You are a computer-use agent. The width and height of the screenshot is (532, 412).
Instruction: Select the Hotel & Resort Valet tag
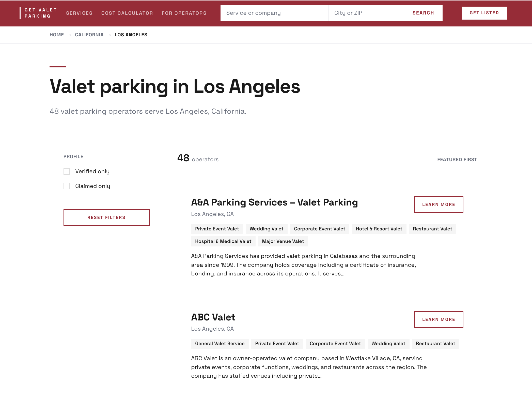point(379,229)
